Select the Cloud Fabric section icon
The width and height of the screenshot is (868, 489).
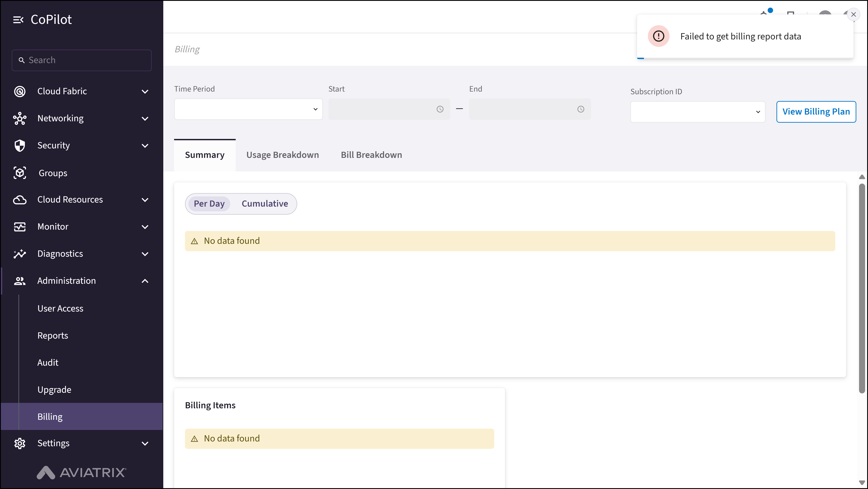pos(20,91)
